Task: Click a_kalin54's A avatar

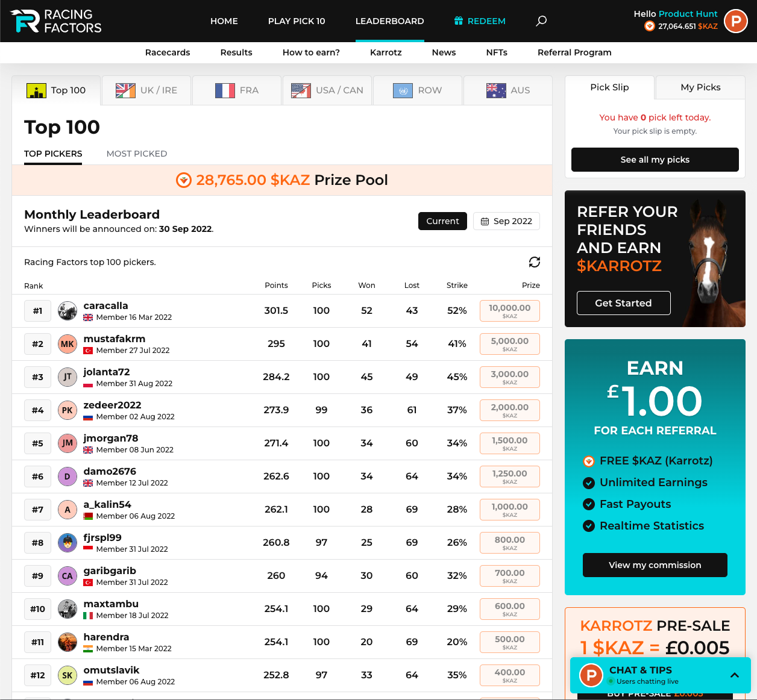Action: click(x=68, y=510)
